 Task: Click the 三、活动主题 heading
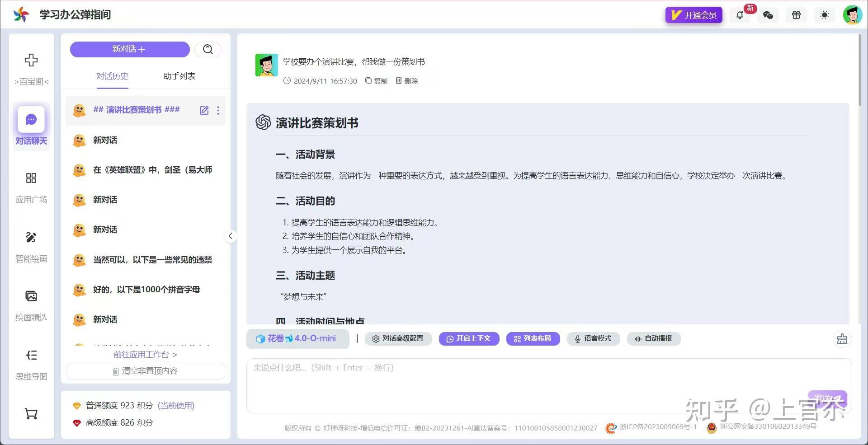pos(306,276)
